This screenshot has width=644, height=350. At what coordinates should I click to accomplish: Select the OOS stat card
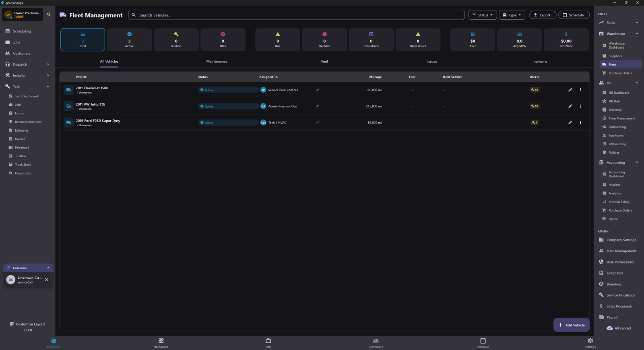223,39
